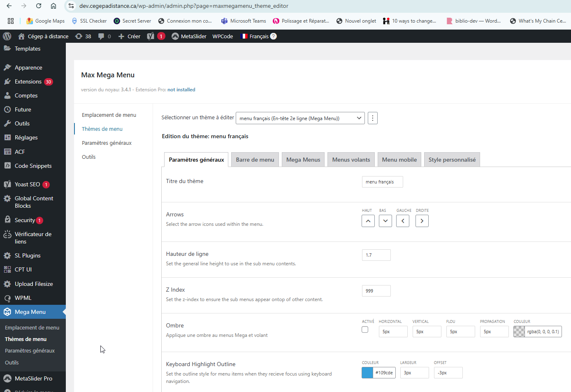
Task: Reload the page with browser refresh button
Action: pyautogui.click(x=39, y=6)
